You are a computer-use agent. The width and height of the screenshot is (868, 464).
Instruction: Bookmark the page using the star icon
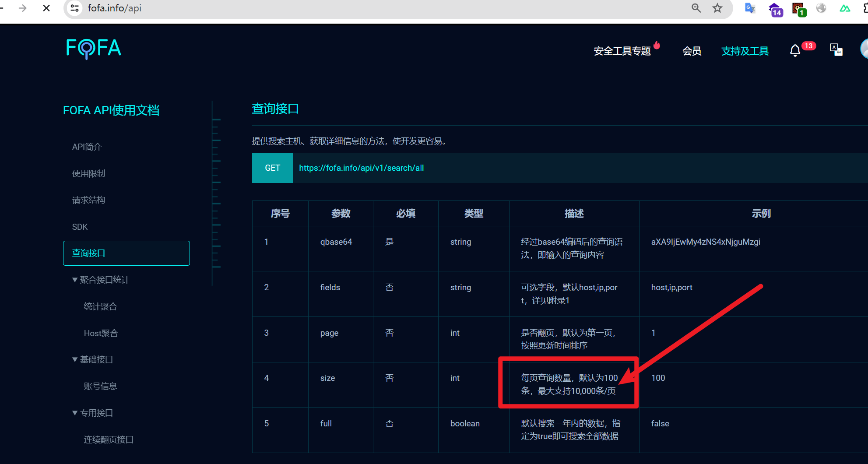pos(717,8)
